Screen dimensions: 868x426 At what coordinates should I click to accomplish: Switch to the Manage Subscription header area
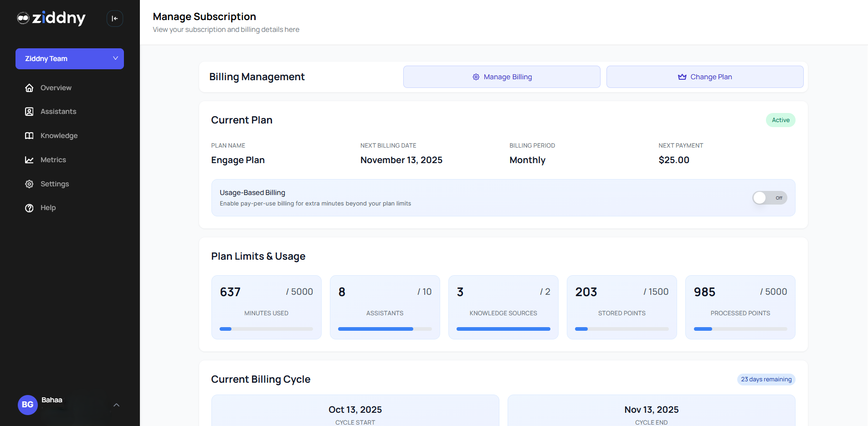[204, 16]
